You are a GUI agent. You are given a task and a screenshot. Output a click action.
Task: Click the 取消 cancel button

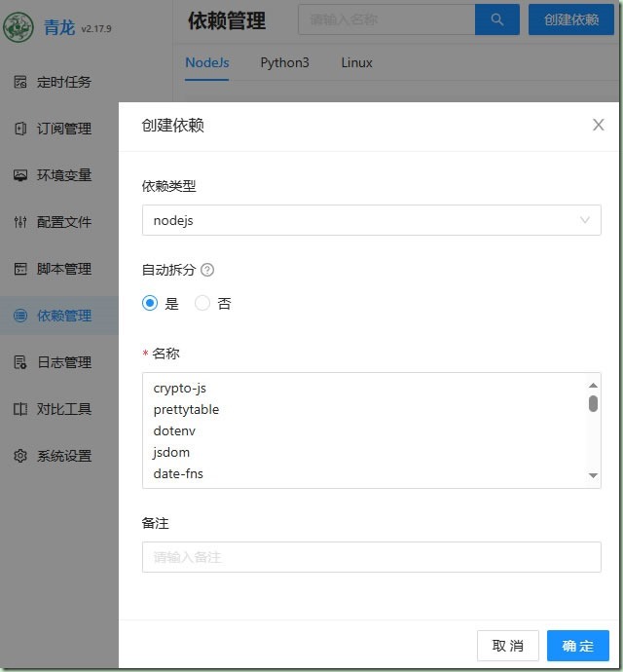tap(508, 646)
